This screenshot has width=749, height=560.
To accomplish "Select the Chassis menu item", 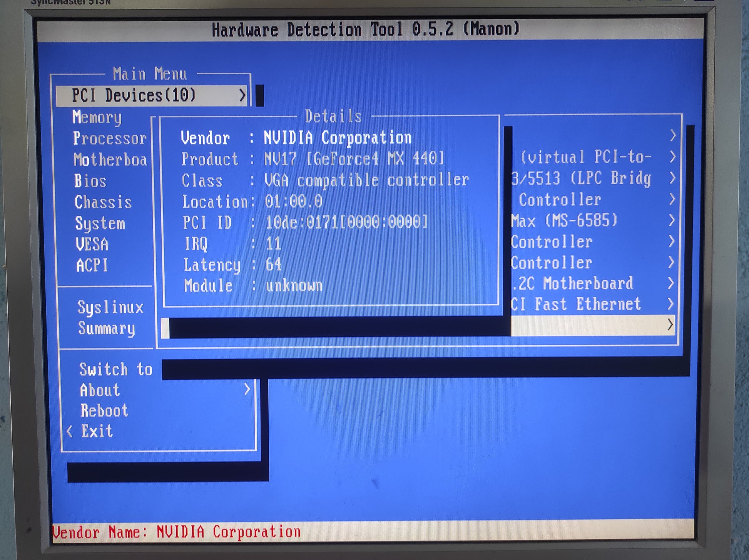I will tap(103, 202).
